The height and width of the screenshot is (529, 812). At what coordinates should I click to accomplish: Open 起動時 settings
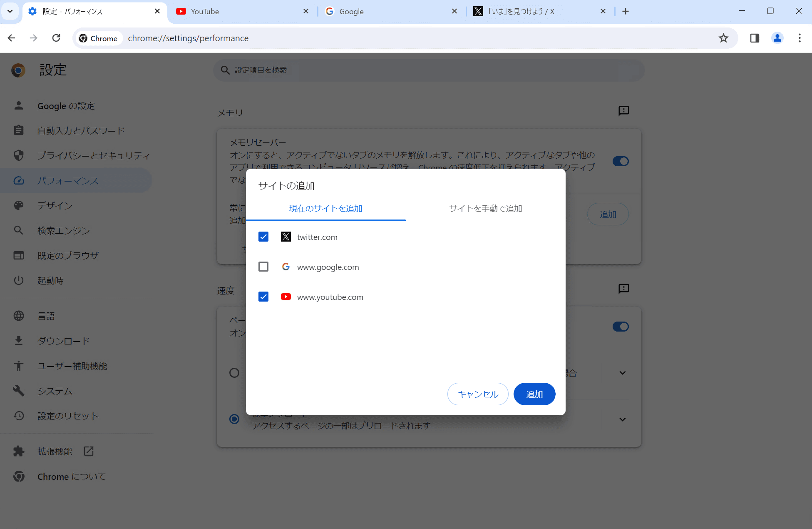point(76,280)
